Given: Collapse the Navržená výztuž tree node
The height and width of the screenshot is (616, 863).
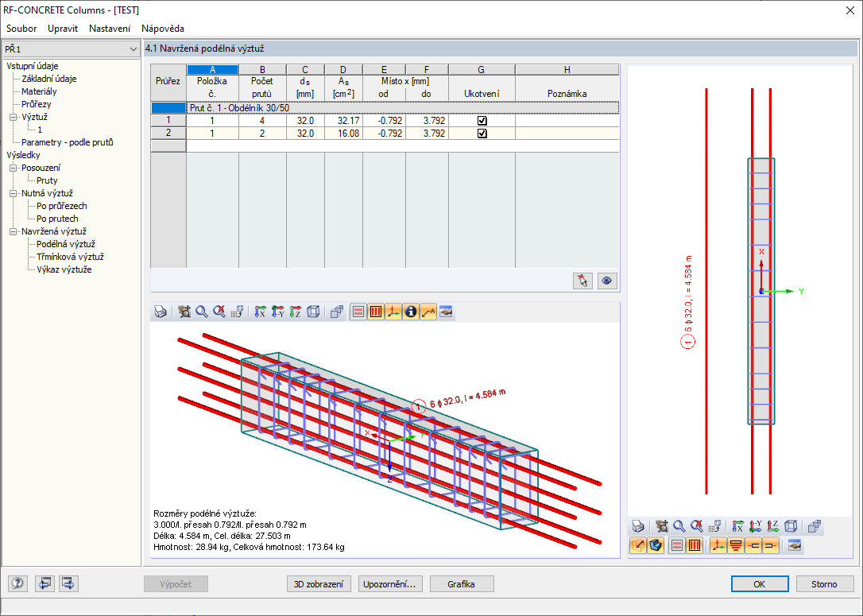Looking at the screenshot, I should [14, 232].
